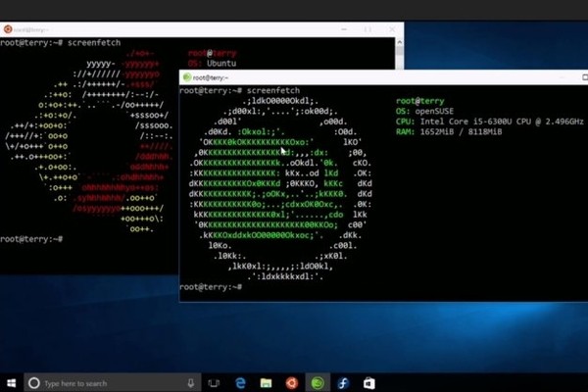This screenshot has width=588, height=392.
Task: Click the 'OS: Ubuntu' line in the back window
Action: [x=213, y=64]
